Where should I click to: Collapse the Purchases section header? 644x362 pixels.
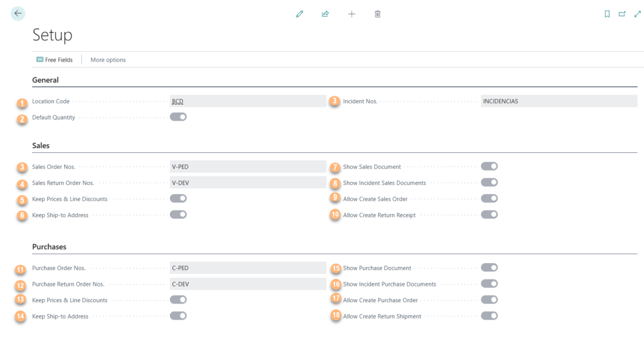click(x=49, y=247)
